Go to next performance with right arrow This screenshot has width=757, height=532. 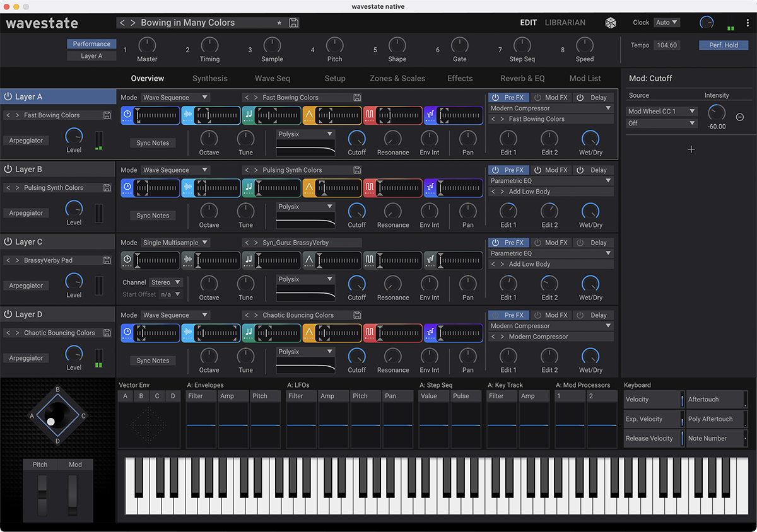click(x=132, y=23)
